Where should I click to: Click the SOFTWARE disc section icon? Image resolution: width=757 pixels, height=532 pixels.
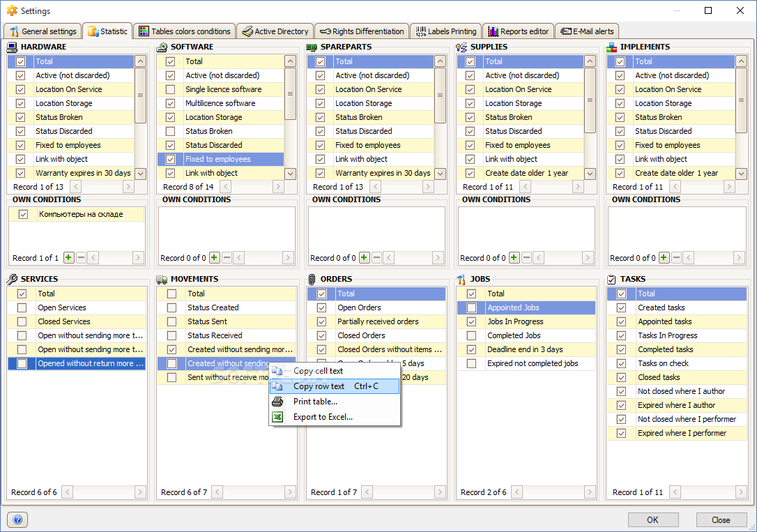[x=162, y=47]
